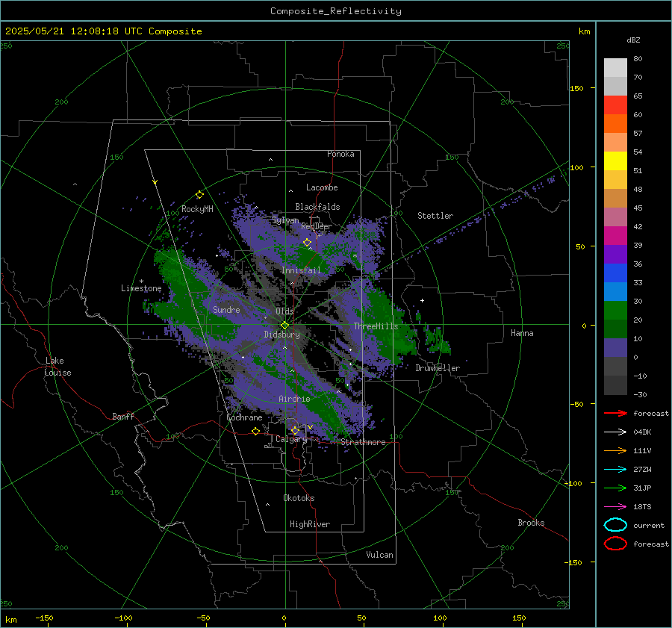Select the purple 36-39 dBZ swatch
This screenshot has width=672, height=628.
(615, 255)
